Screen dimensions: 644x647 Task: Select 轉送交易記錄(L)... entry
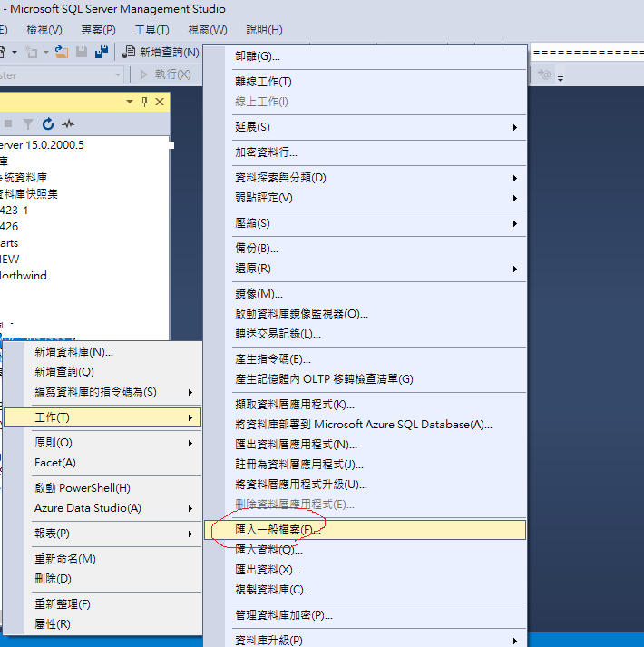(x=366, y=334)
